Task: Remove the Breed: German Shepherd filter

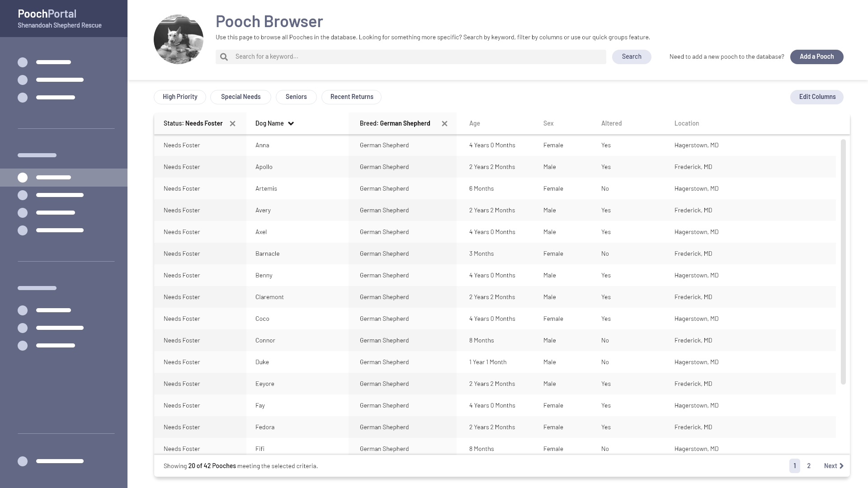Action: click(x=444, y=124)
